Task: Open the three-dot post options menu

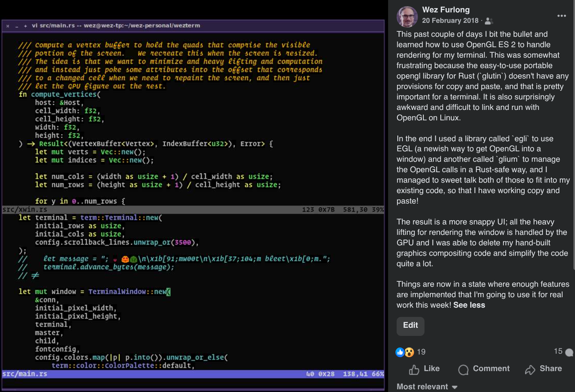Action: pyautogui.click(x=561, y=16)
